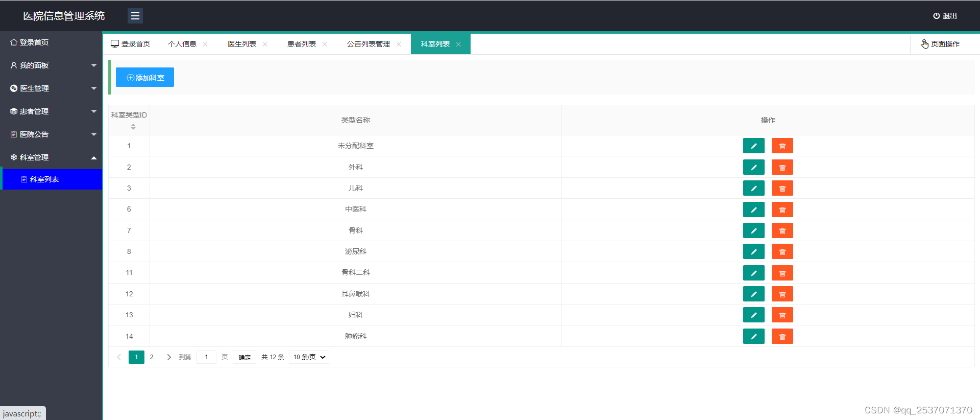
Task: Close the 医生列表 tab
Action: click(x=265, y=44)
